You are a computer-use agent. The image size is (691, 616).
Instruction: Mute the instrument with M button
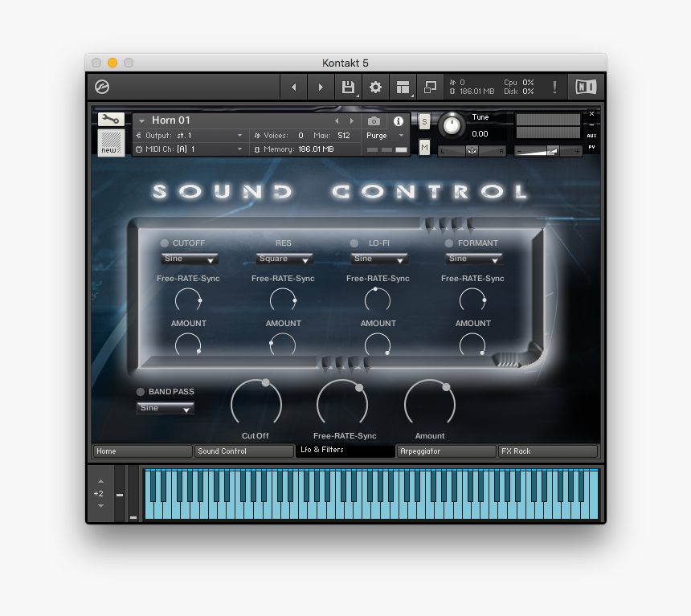(x=424, y=148)
